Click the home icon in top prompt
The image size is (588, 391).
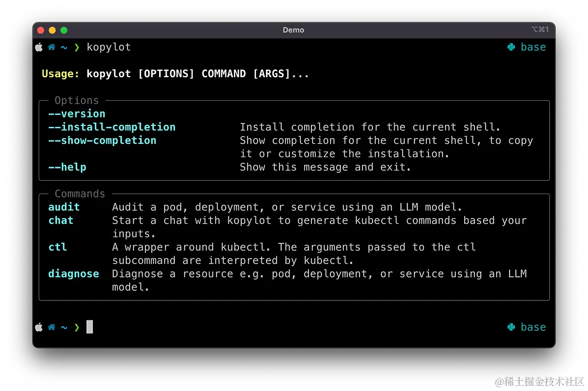click(x=52, y=47)
